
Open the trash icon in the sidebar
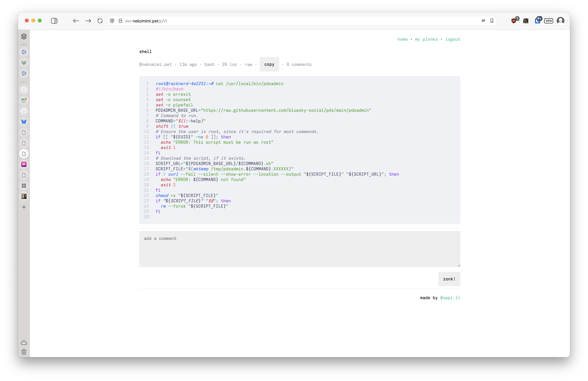pyautogui.click(x=24, y=352)
